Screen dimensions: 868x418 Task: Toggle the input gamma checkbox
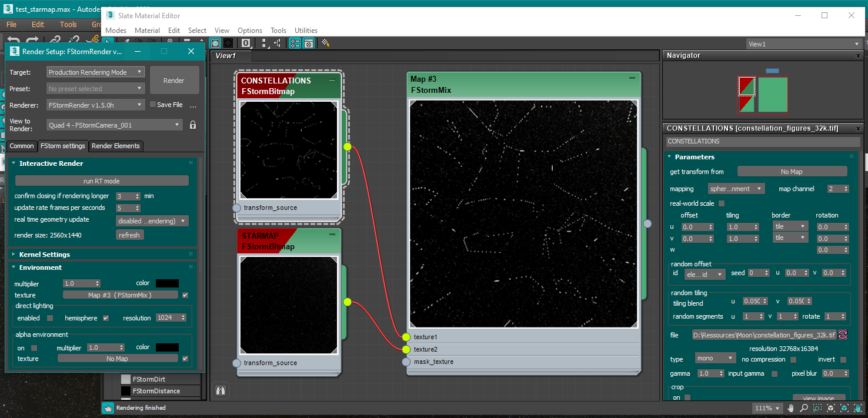click(774, 373)
